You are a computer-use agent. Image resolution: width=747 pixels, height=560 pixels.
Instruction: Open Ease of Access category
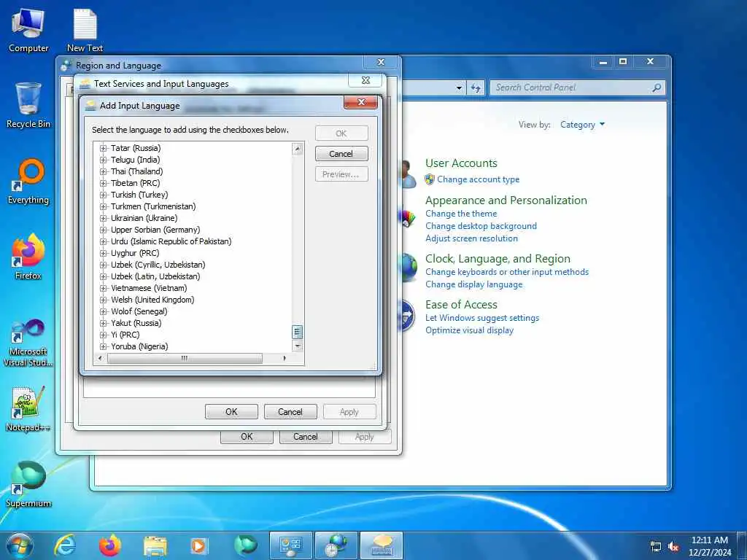point(461,305)
